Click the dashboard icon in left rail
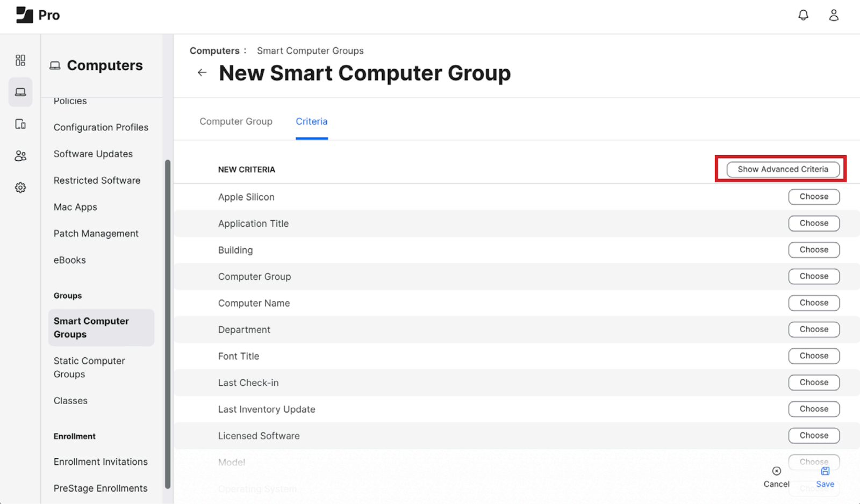This screenshot has height=504, width=860. point(20,60)
